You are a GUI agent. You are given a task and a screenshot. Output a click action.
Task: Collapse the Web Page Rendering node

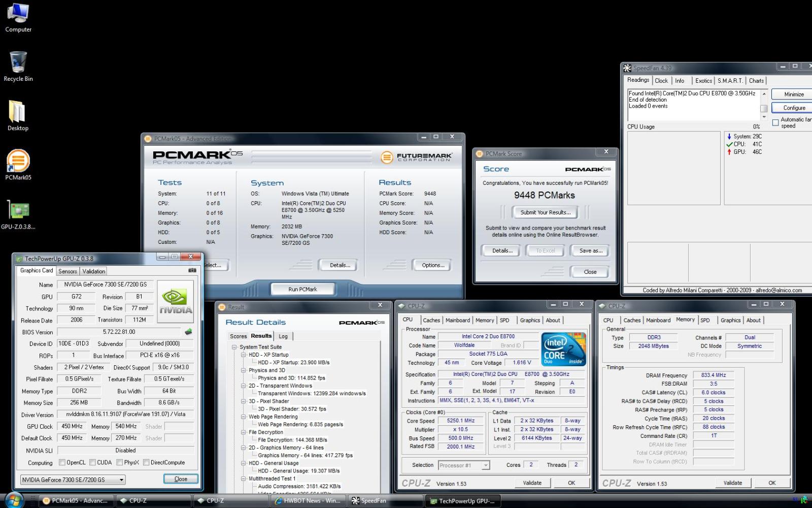tap(244, 417)
